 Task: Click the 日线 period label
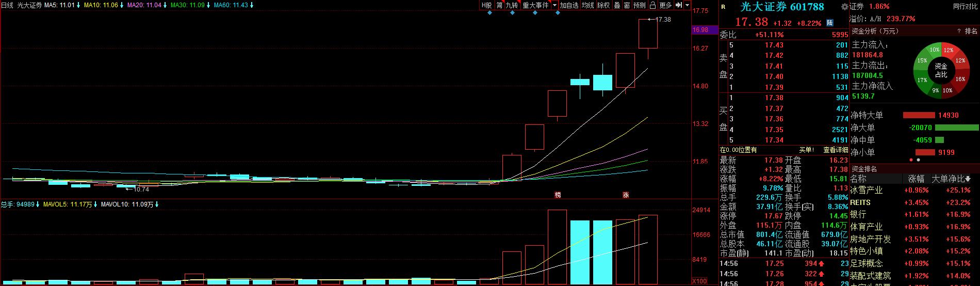(x=7, y=5)
